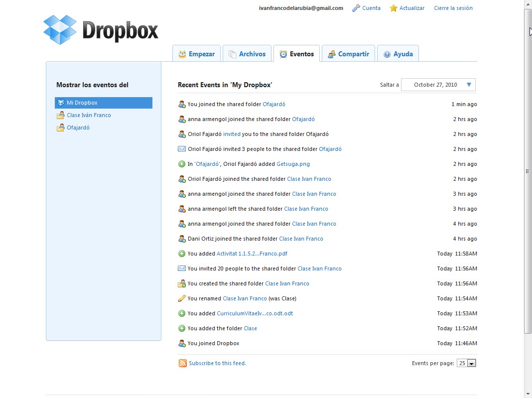
Task: Open the Ayuda tab
Action: point(398,54)
